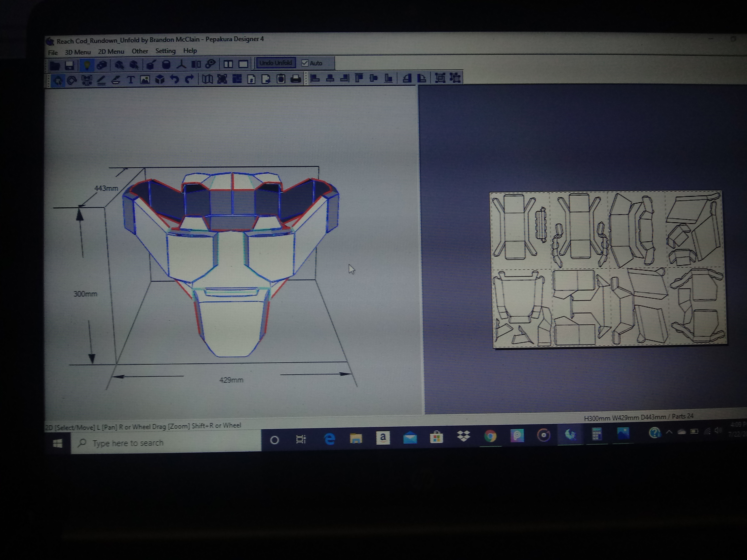Viewport: 747px width, 560px height.
Task: Select the Rotate tool
Action: (x=72, y=80)
